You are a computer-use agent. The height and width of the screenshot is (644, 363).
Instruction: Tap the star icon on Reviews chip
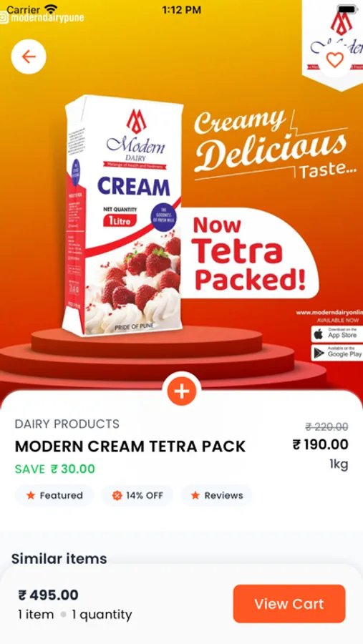(195, 495)
